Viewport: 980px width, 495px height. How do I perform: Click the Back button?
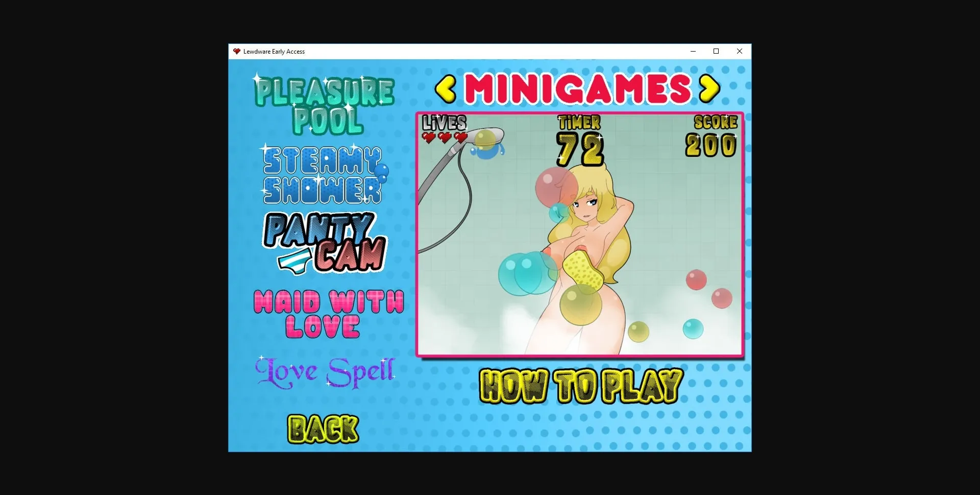click(x=324, y=428)
